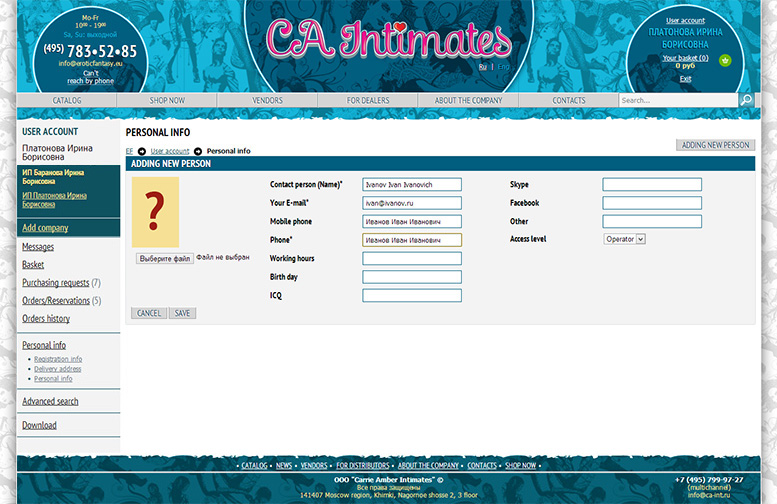Switch language to Ru
Viewport: 777px width, 504px height.
483,66
